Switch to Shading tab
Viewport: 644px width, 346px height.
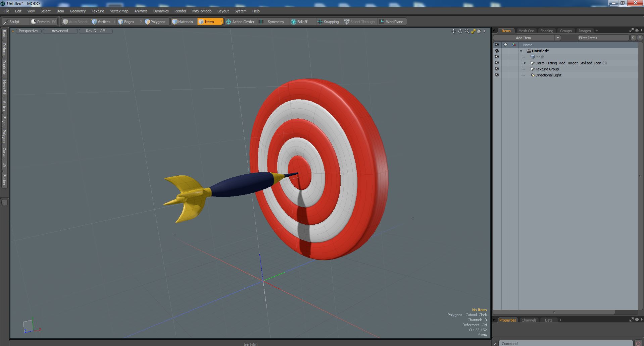pos(547,31)
